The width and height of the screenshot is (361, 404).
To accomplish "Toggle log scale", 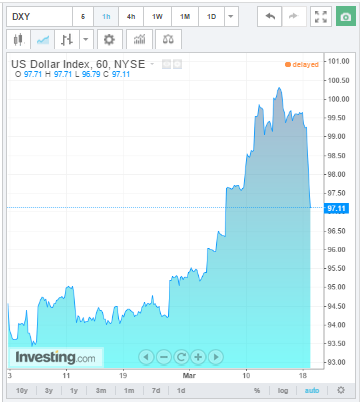I will coord(283,390).
